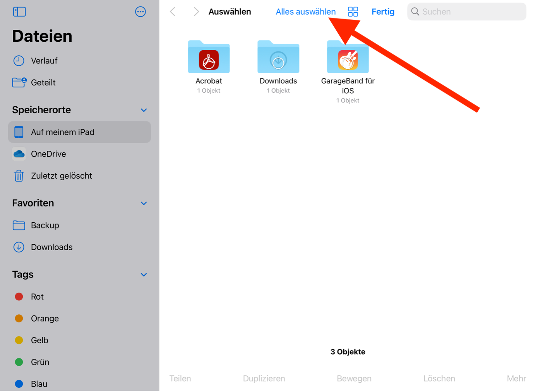
Task: Collapse the Tags section
Action: pyautogui.click(x=144, y=275)
